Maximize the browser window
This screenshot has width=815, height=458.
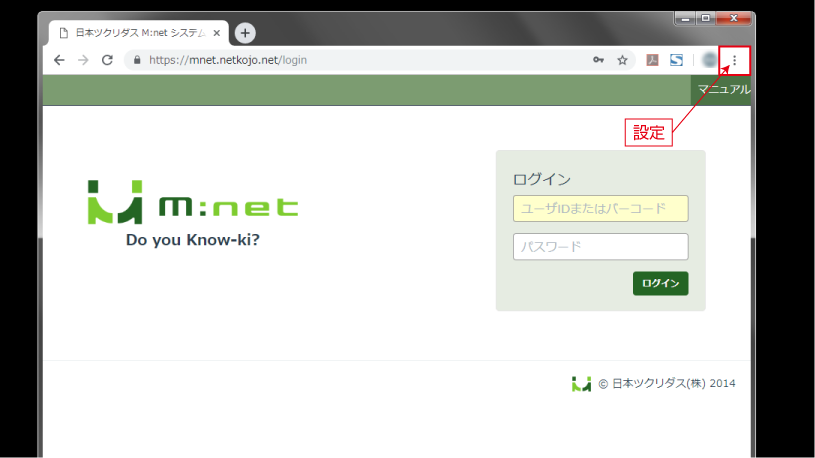point(705,18)
